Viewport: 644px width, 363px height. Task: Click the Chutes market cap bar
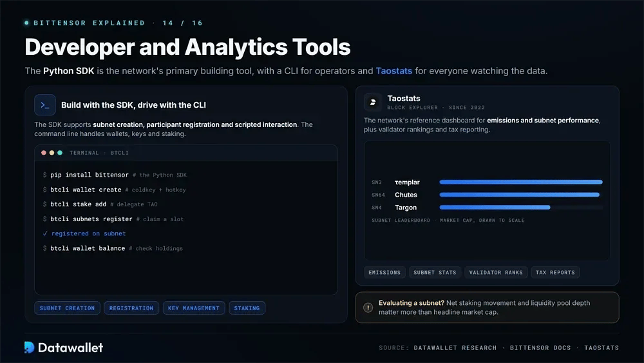519,195
